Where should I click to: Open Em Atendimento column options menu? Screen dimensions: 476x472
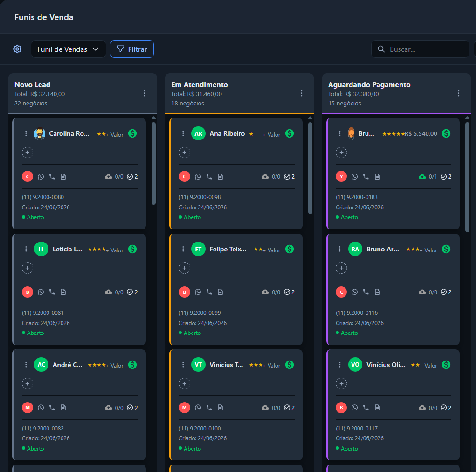(302, 93)
